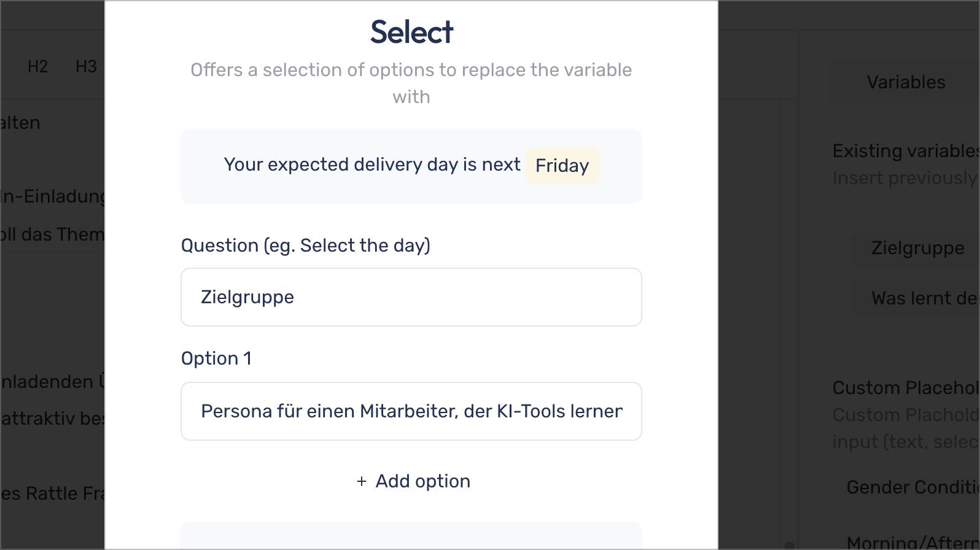The image size is (980, 550).
Task: Click the editor scrollbar handle at bottom
Action: click(789, 545)
